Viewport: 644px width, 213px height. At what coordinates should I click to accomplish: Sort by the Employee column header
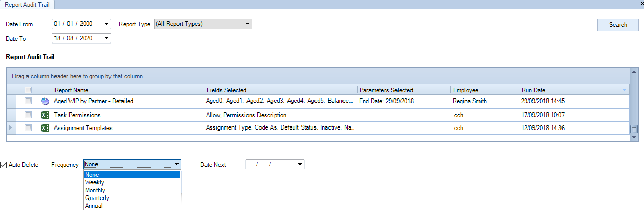(x=485, y=90)
